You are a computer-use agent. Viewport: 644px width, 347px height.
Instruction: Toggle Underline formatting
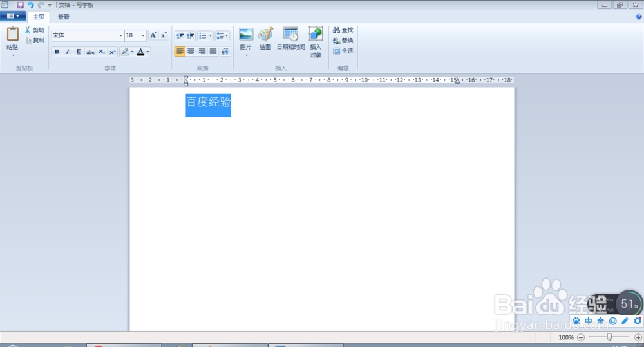[x=79, y=52]
